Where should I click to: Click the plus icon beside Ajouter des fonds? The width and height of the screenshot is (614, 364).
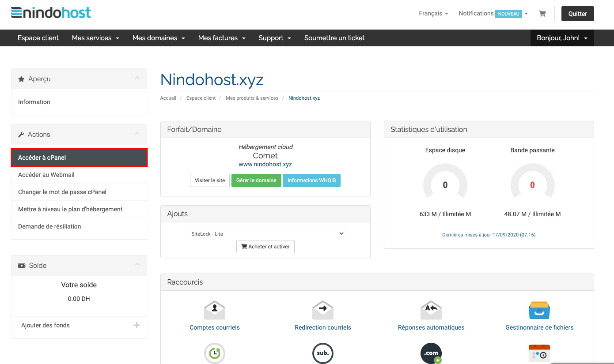(136, 325)
